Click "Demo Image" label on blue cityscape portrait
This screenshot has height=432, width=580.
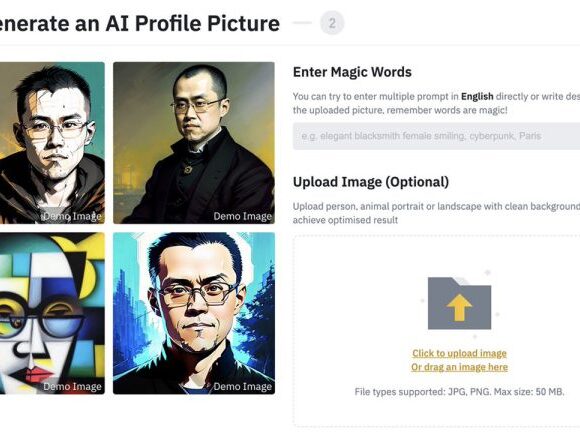243,387
